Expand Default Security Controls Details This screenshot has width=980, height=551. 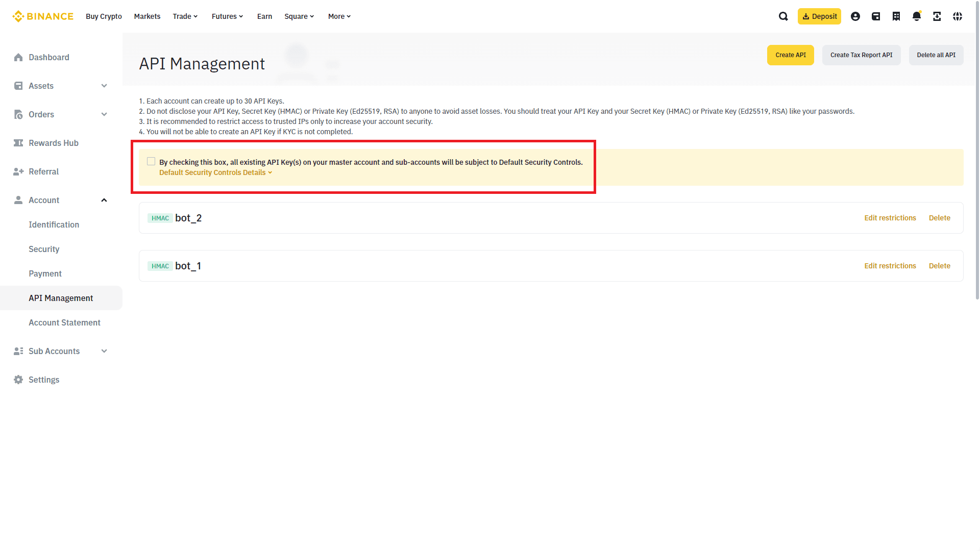[x=215, y=172]
